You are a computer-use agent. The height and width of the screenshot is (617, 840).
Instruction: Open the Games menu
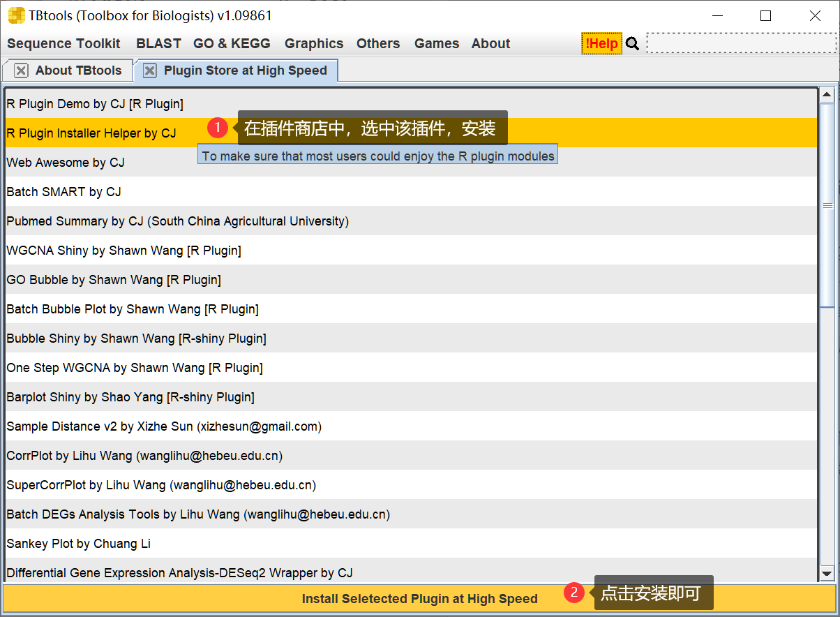coord(437,43)
